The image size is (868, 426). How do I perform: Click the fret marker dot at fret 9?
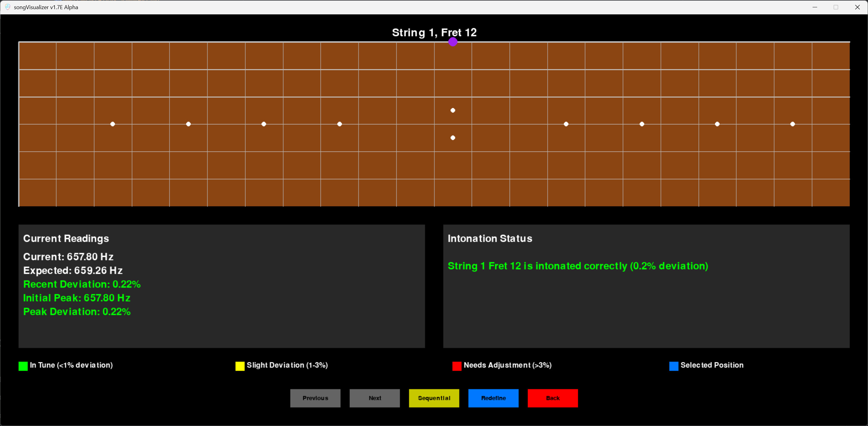340,124
